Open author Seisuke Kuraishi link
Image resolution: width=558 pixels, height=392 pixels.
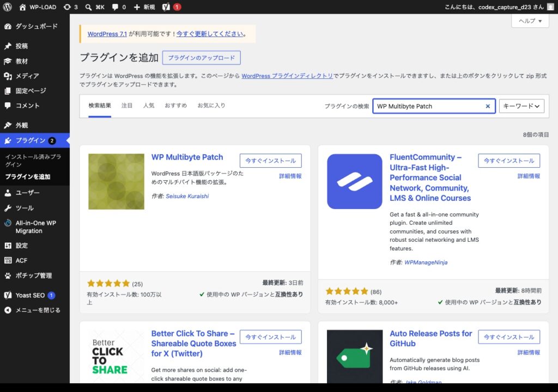[x=187, y=196]
